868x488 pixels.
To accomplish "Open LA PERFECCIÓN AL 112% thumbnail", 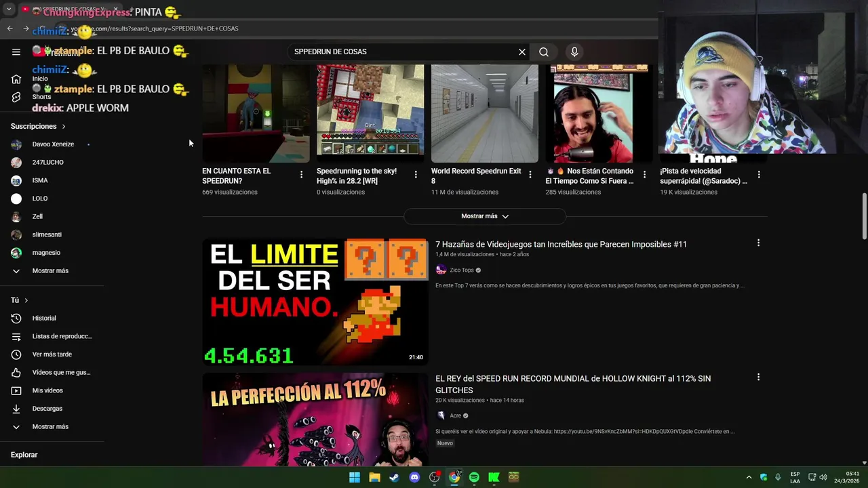I will tap(315, 419).
